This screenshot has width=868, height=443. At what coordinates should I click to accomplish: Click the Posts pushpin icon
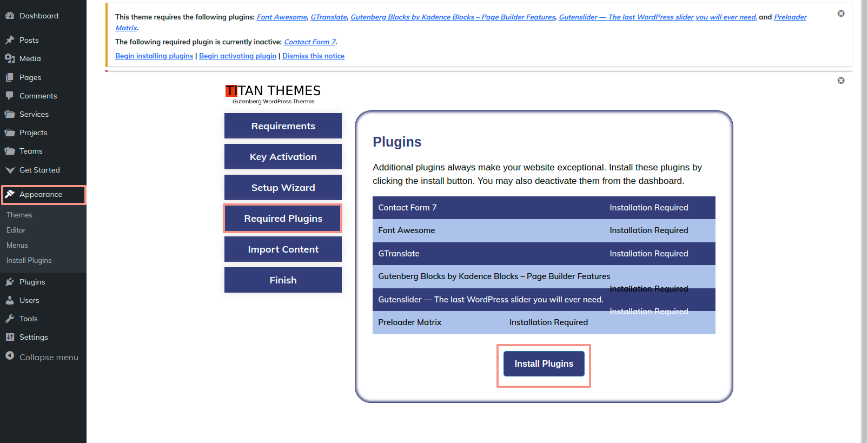point(10,40)
